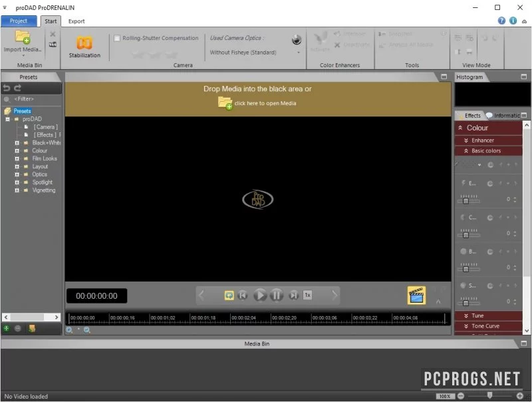532x402 pixels.
Task: Expand the Optics presets folder
Action: pyautogui.click(x=17, y=174)
